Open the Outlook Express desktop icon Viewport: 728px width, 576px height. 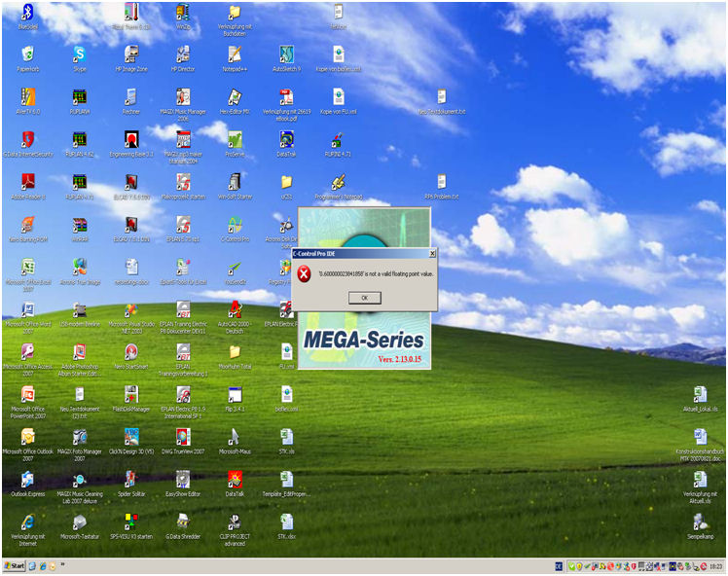(x=27, y=479)
